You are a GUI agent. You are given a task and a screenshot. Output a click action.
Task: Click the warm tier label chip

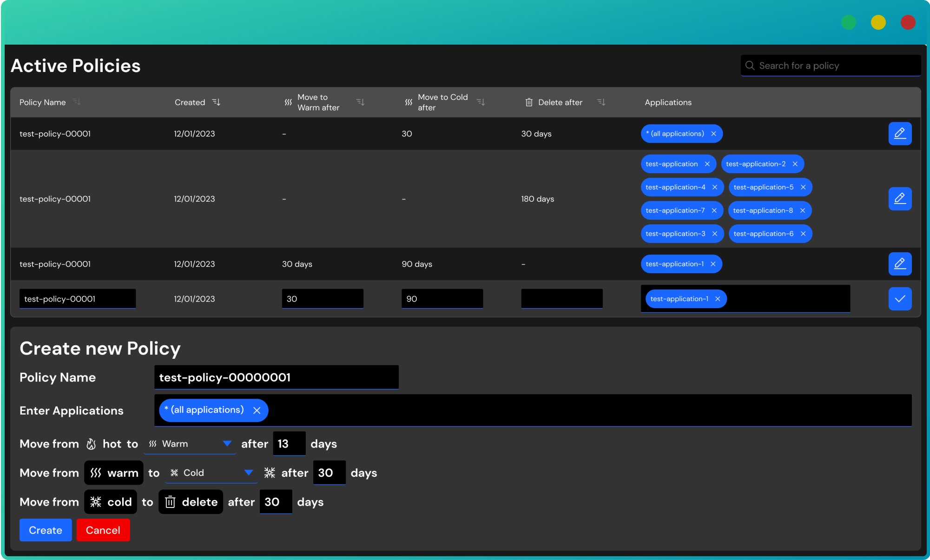(x=113, y=473)
